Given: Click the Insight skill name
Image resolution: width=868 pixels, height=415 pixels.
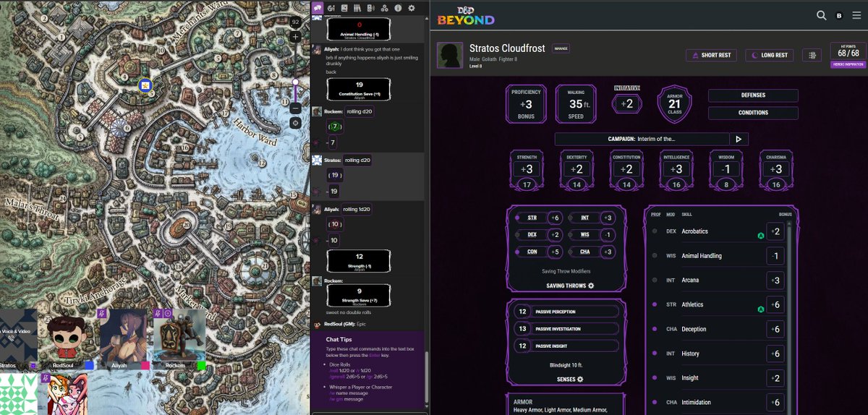Looking at the screenshot, I should click(x=690, y=378).
